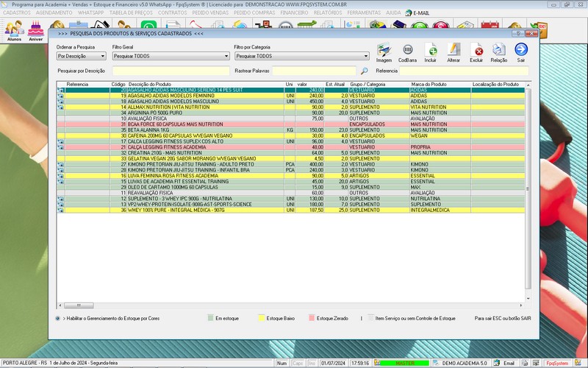Expand the Ordenar a Pesquisa dropdown
Viewport: 588px width, 368px height.
click(104, 56)
